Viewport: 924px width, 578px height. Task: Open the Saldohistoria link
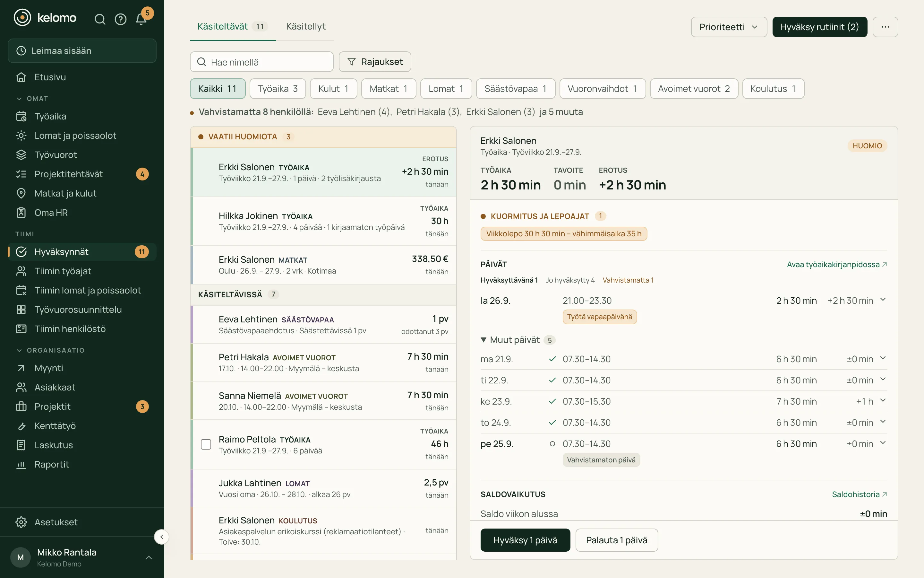tap(859, 494)
